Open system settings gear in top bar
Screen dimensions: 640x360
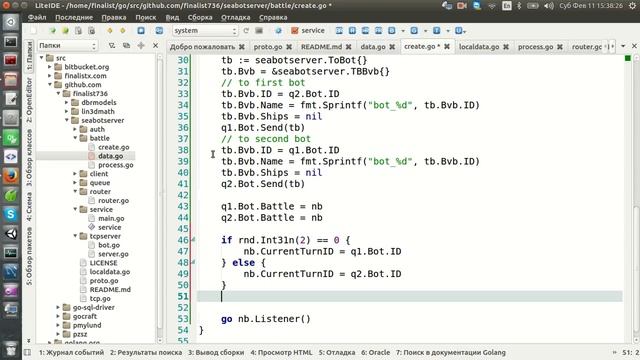pos(633,6)
